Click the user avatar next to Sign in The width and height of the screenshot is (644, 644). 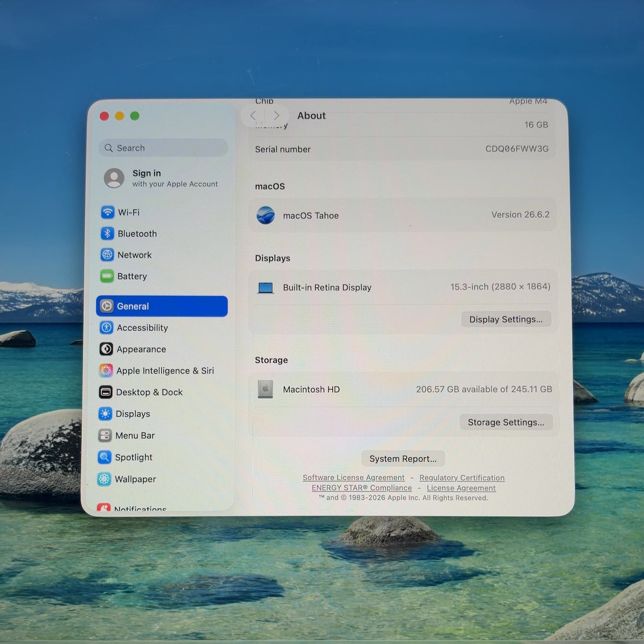pos(114,178)
